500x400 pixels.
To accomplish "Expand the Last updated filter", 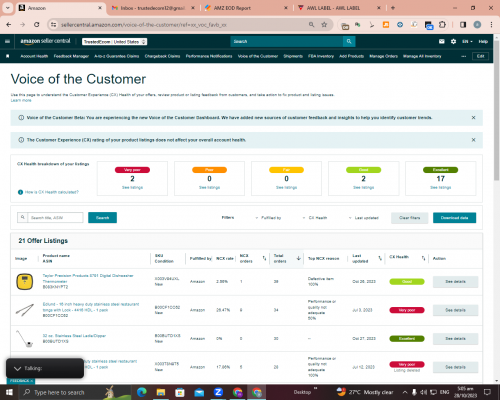I will click(364, 218).
